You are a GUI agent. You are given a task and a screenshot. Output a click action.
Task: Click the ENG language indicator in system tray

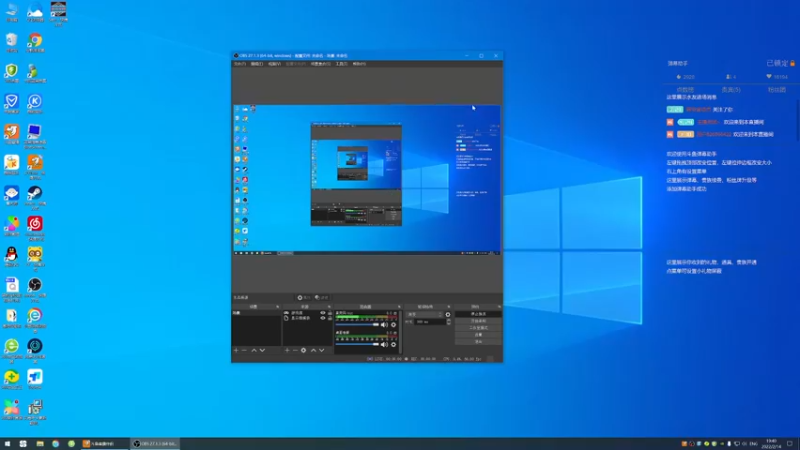coord(753,444)
